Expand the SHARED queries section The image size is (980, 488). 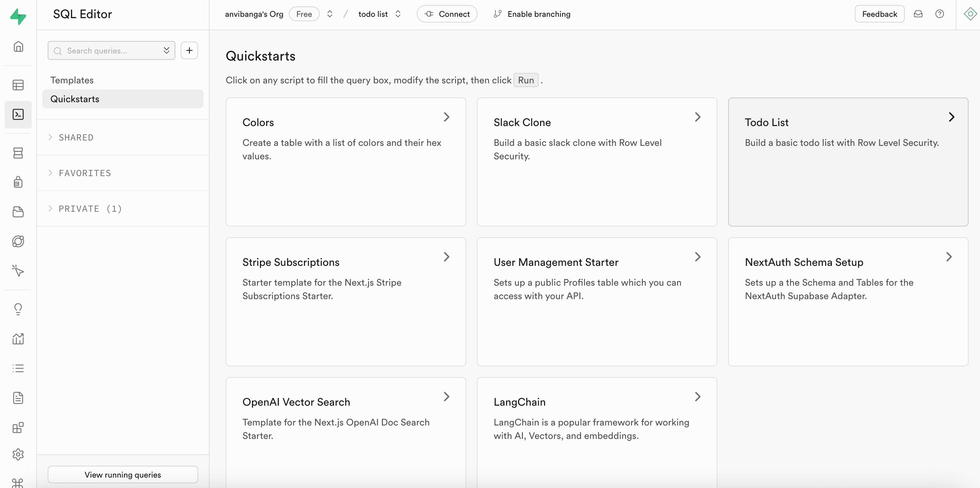pos(76,137)
